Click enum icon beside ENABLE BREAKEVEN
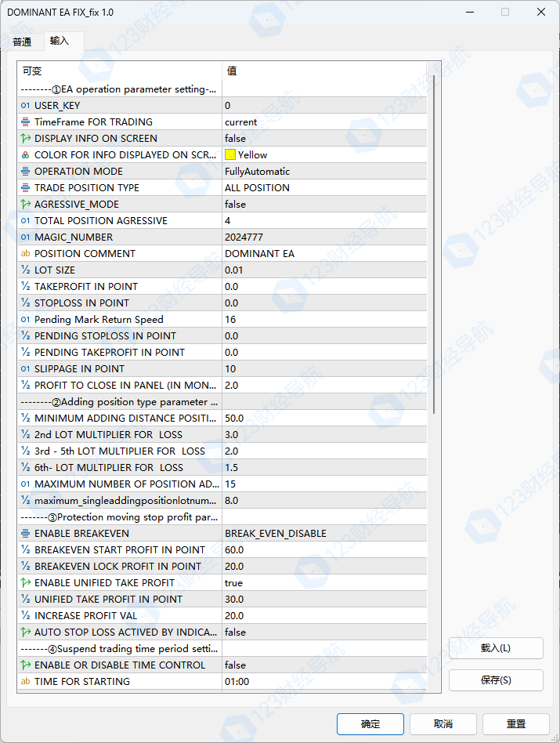This screenshot has height=743, width=560. point(26,534)
